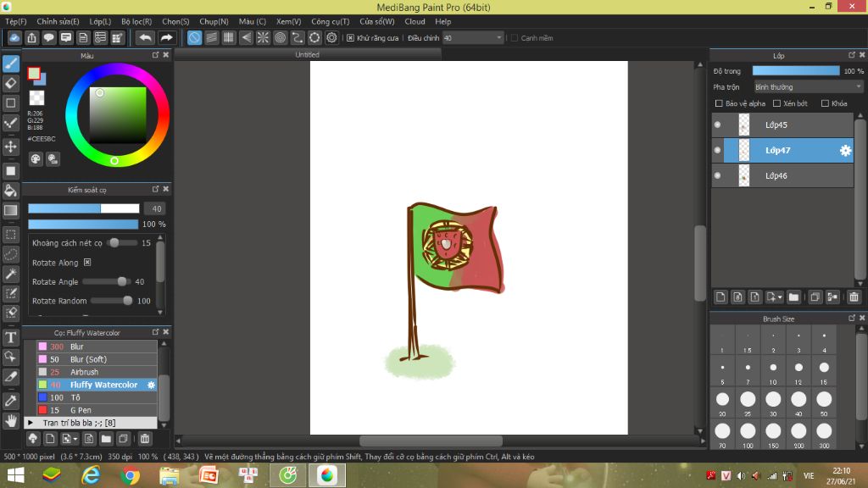Select the Magic Wand tool
Image resolution: width=868 pixels, height=488 pixels.
click(11, 274)
